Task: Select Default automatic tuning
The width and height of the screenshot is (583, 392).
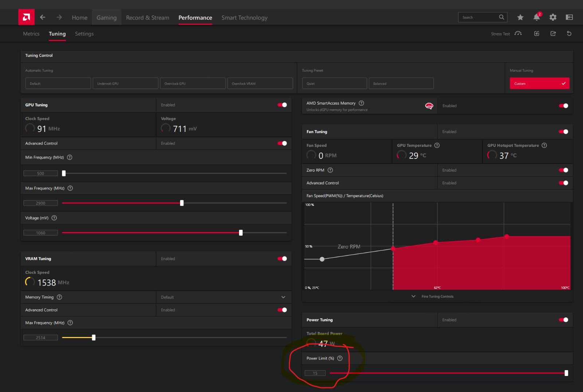Action: point(58,83)
